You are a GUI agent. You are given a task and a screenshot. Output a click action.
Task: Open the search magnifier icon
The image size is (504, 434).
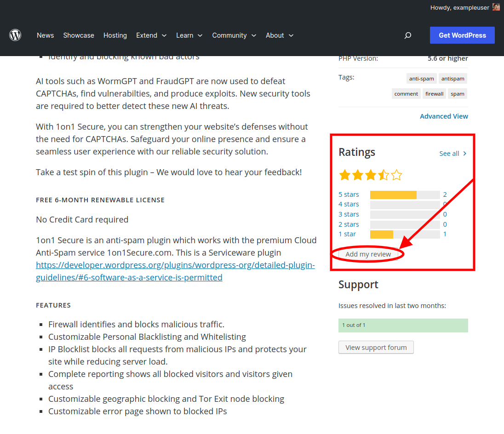pyautogui.click(x=407, y=35)
